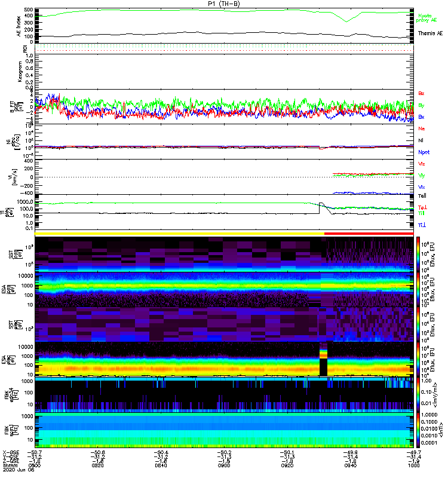
Task: Click the "-49.7" X-GSE position value
Action: coord(413,452)
